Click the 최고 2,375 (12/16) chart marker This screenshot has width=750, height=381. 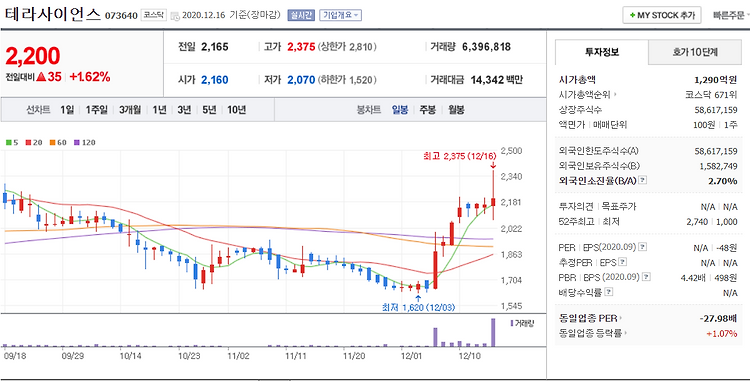click(x=459, y=156)
